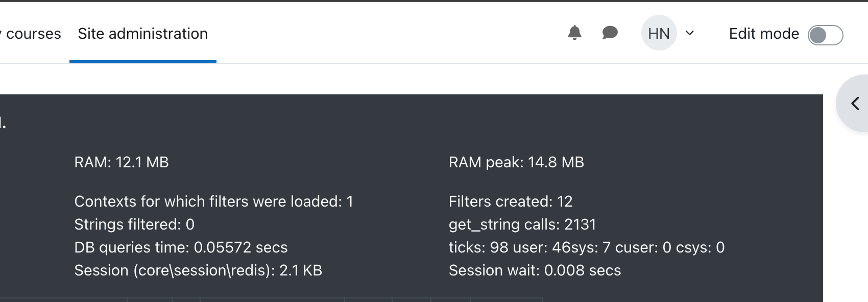Switch to the Site administration tab
This screenshot has height=302, width=868.
pos(143,34)
